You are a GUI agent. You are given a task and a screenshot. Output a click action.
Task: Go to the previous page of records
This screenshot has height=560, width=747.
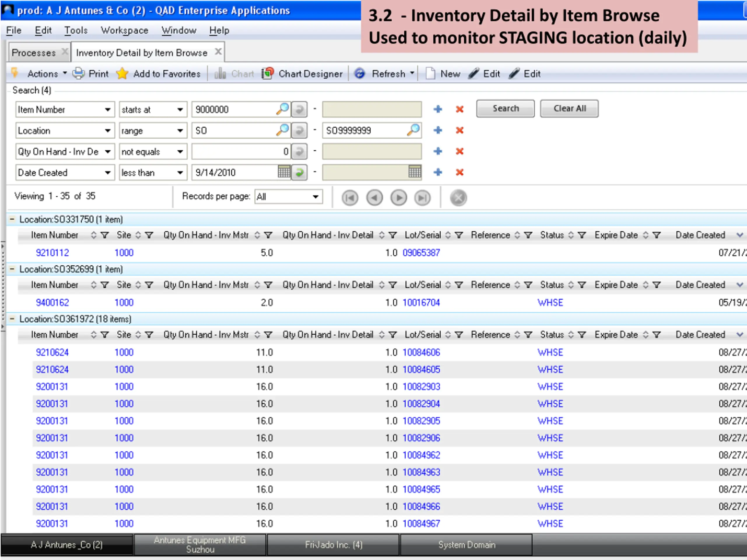374,198
